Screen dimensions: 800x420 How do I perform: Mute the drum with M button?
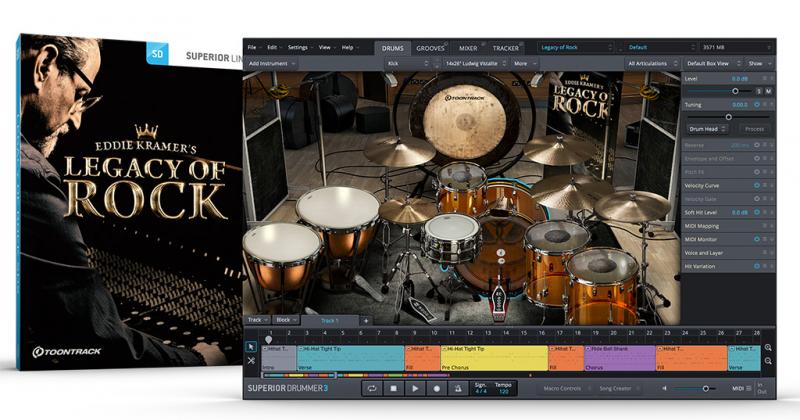[769, 91]
